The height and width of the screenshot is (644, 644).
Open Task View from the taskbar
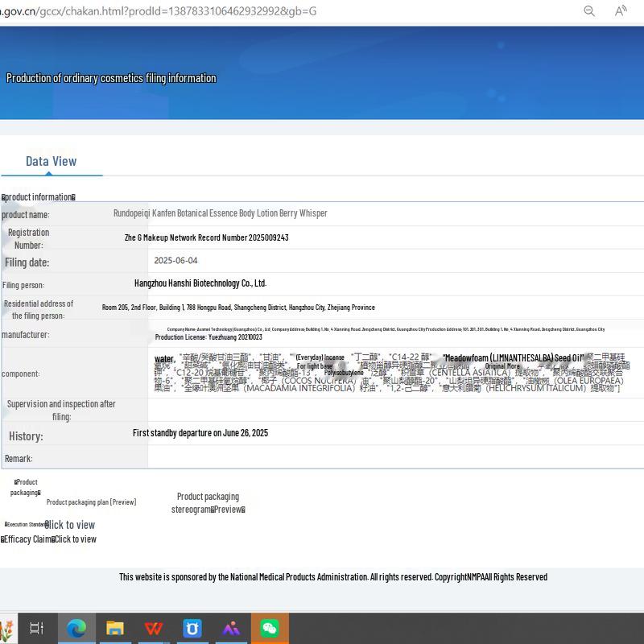[37, 628]
